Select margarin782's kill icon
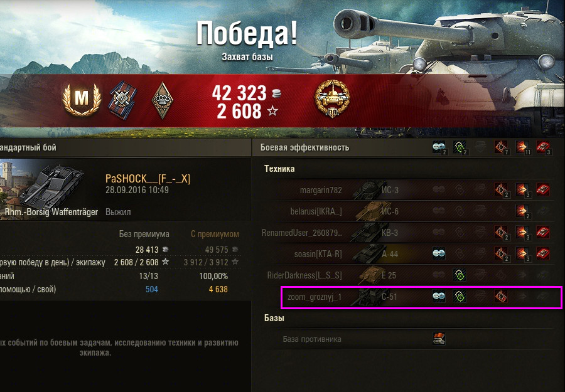Screen dimensions: 565x392 pos(543,189)
